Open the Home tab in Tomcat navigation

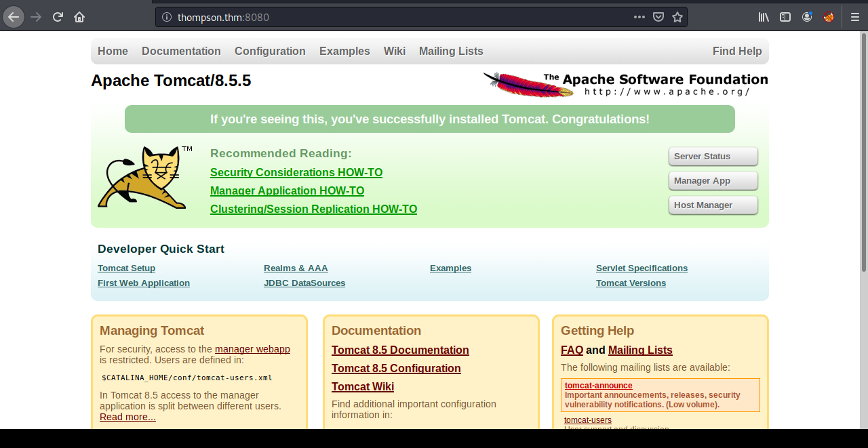[x=113, y=51]
